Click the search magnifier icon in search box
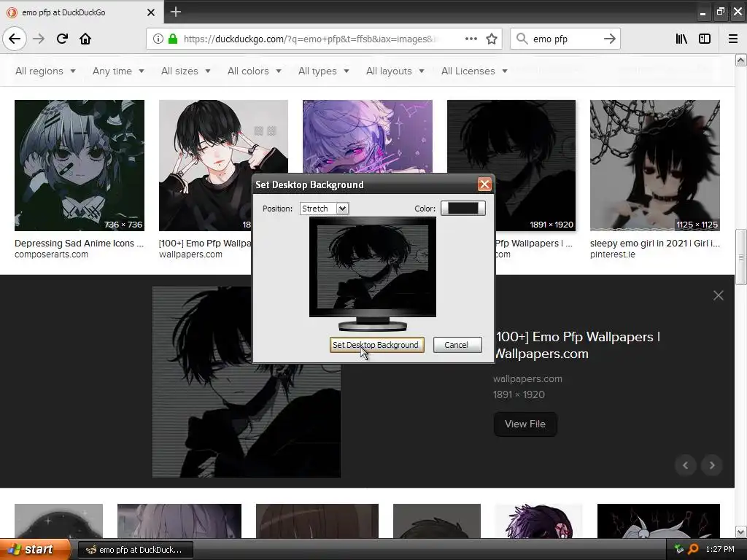This screenshot has width=747, height=560. pyautogui.click(x=522, y=39)
